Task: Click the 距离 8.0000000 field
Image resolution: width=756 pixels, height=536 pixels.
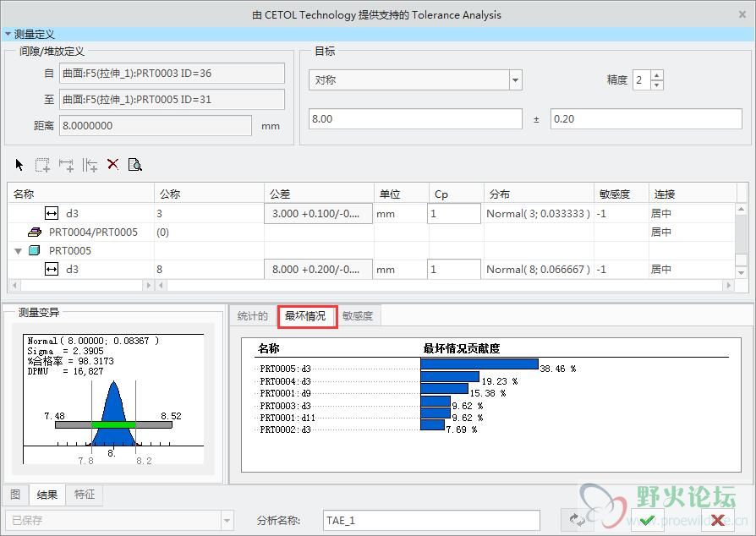Action: point(156,125)
